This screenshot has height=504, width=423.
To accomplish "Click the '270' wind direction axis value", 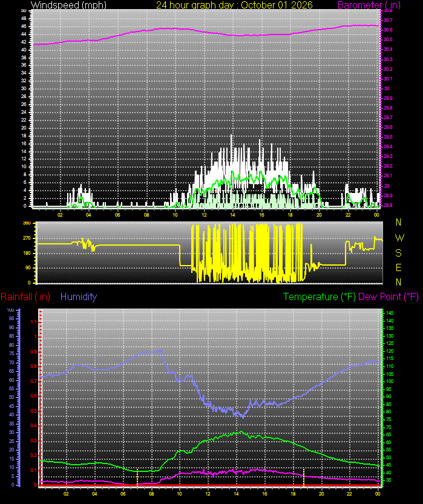I will coord(27,238).
